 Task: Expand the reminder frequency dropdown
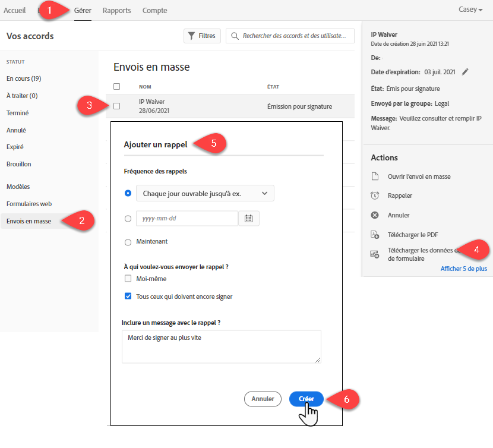pos(205,193)
